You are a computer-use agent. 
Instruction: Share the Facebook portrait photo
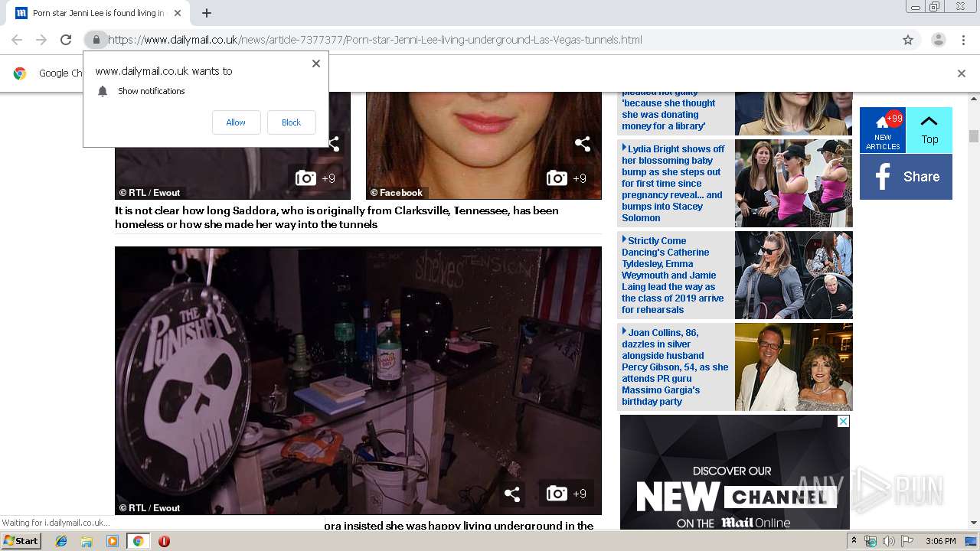pyautogui.click(x=583, y=143)
